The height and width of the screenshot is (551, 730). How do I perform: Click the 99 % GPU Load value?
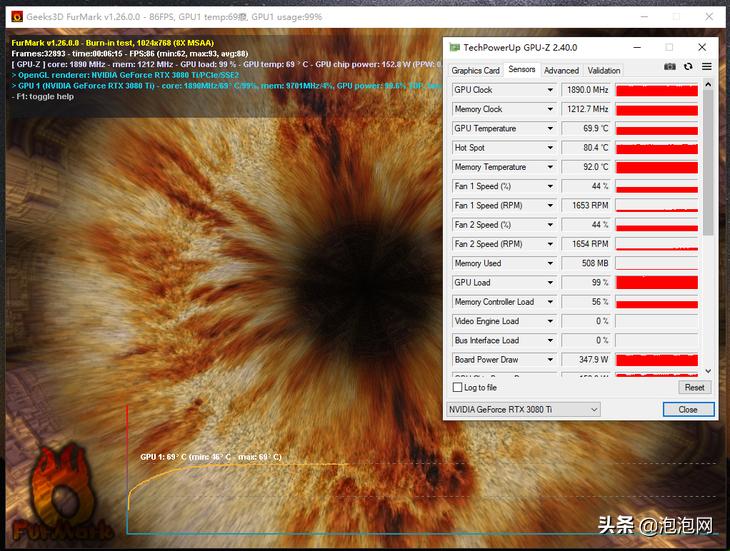(587, 282)
